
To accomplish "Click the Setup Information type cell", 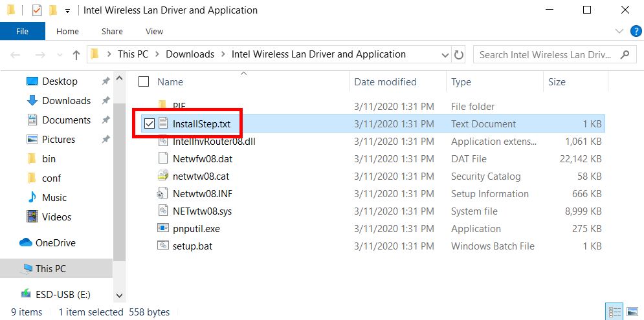I will pyautogui.click(x=489, y=194).
